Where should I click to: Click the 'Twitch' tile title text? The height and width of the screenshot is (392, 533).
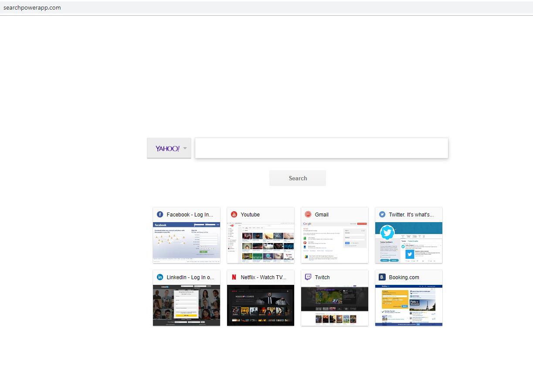coord(323,277)
